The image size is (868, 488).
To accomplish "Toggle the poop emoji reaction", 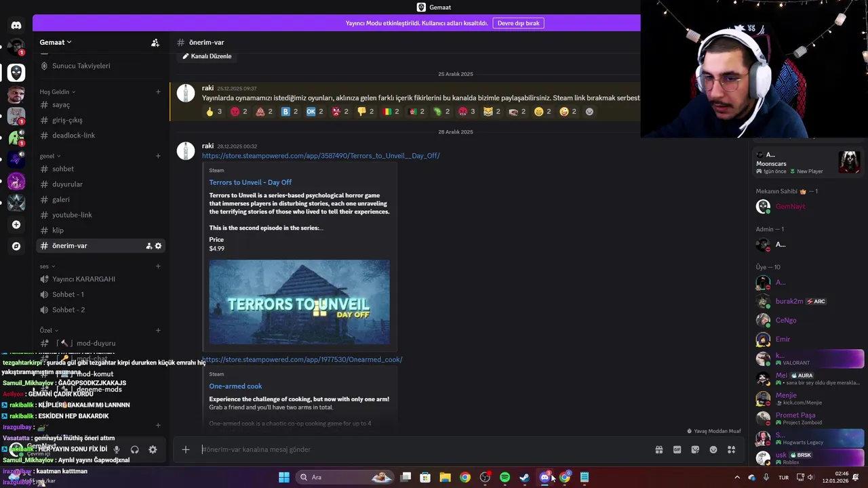I will 264,112.
